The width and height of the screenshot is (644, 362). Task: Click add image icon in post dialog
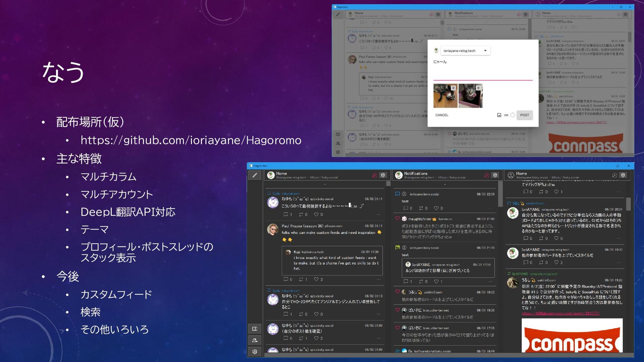point(499,115)
